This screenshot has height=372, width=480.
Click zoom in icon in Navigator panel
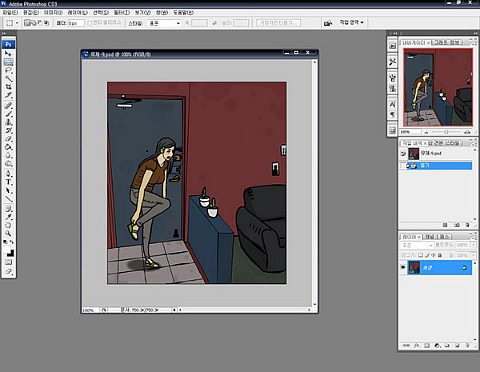pyautogui.click(x=467, y=132)
